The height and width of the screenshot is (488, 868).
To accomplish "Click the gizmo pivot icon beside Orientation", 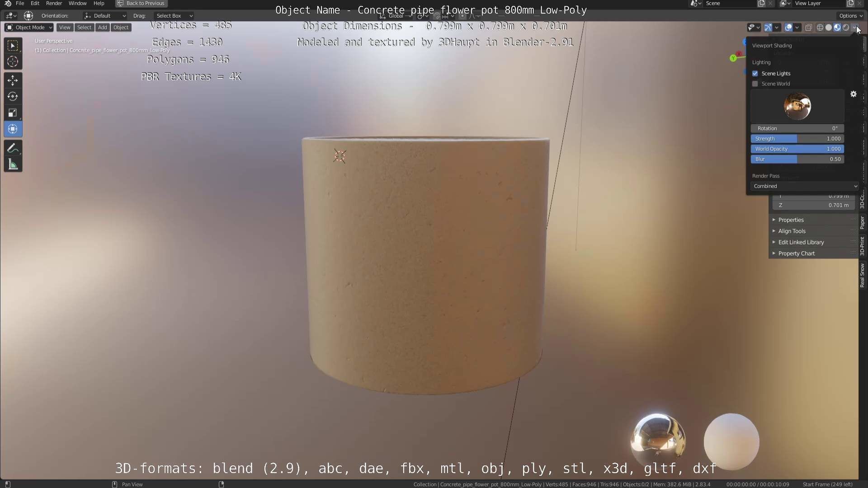I will [28, 16].
